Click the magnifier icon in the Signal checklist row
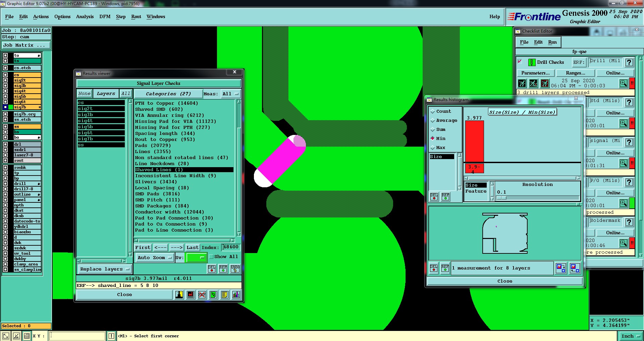 point(624,163)
